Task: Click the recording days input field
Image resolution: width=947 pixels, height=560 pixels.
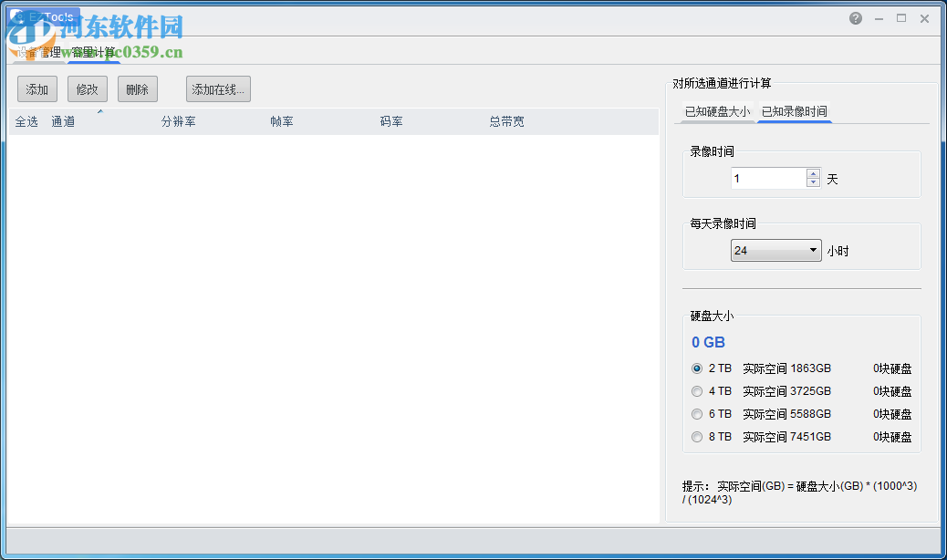Action: (766, 178)
